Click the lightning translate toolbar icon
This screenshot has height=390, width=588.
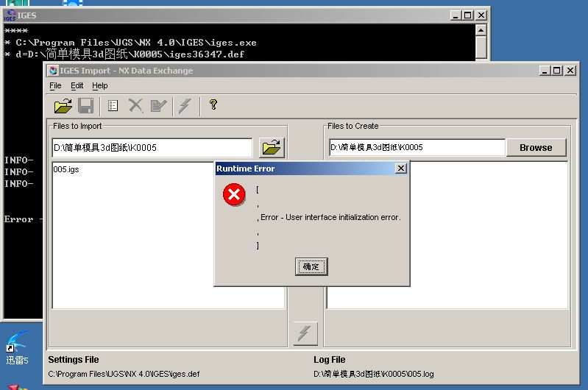coord(185,106)
